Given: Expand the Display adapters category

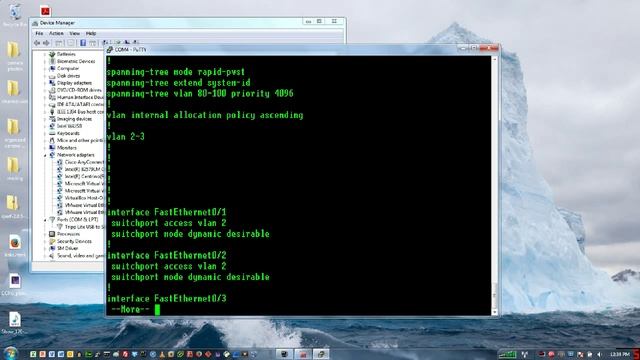Looking at the screenshot, I should tap(45, 83).
